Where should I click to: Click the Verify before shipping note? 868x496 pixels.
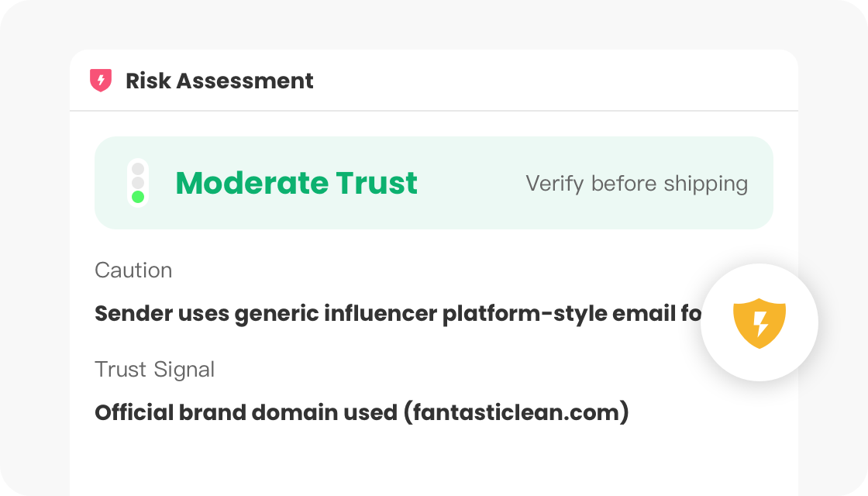click(x=636, y=184)
